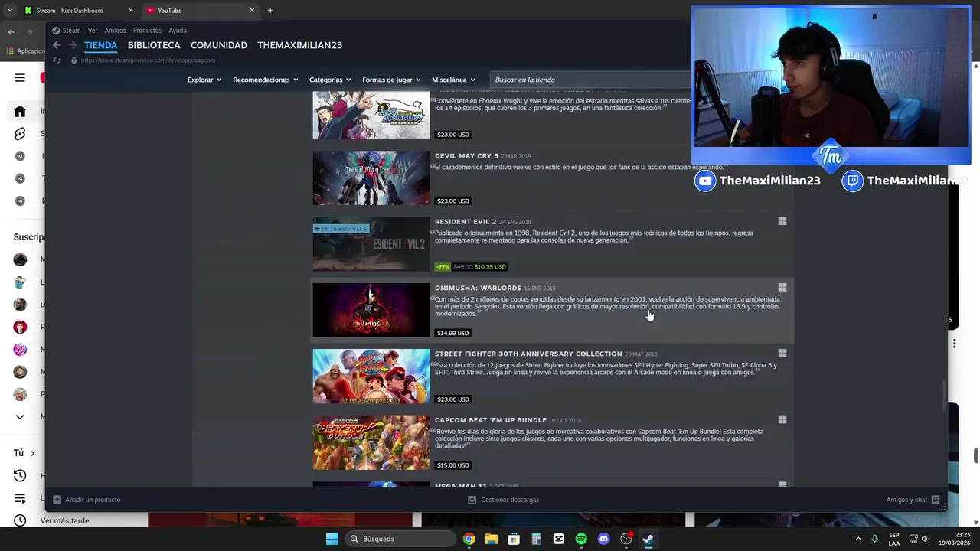Open the DEVIL MAY CRY 5 title link
The width and height of the screenshot is (980, 551).
[466, 156]
